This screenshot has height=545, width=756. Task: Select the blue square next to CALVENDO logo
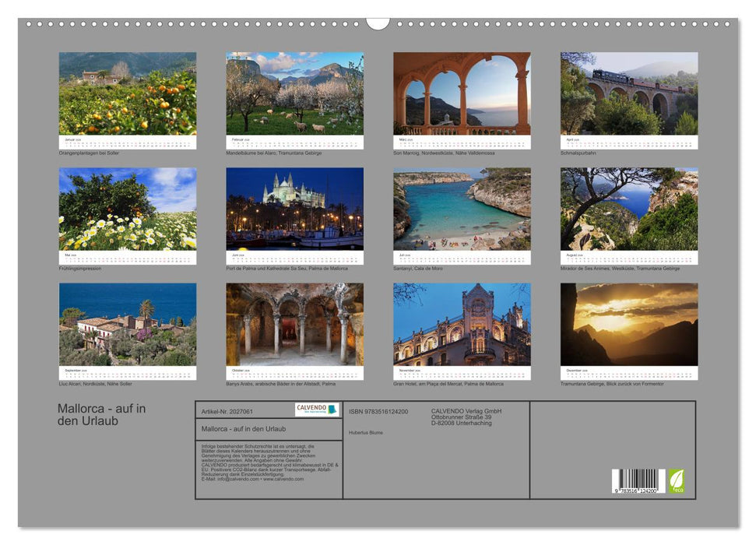333,406
